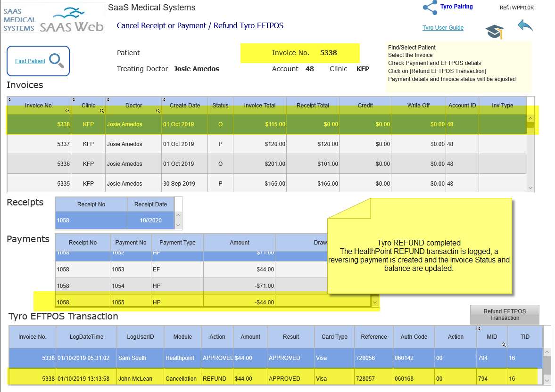Open the Find Patient link
The height and width of the screenshot is (392, 555).
[30, 61]
